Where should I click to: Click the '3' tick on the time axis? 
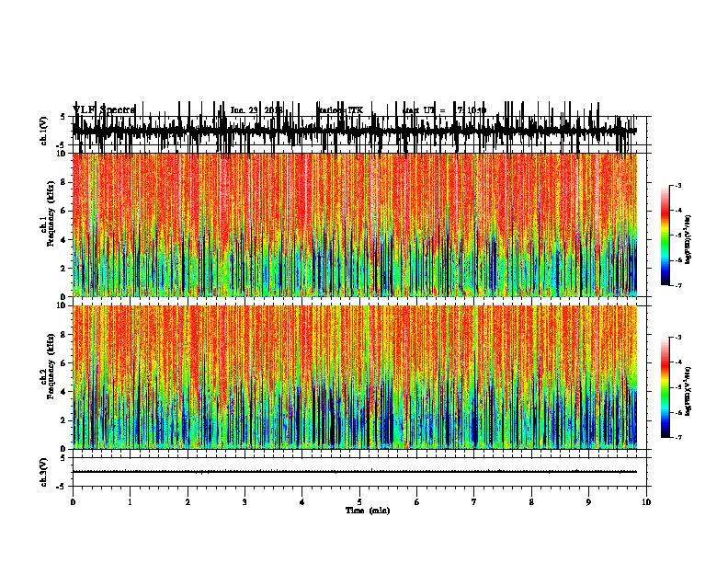tap(245, 502)
